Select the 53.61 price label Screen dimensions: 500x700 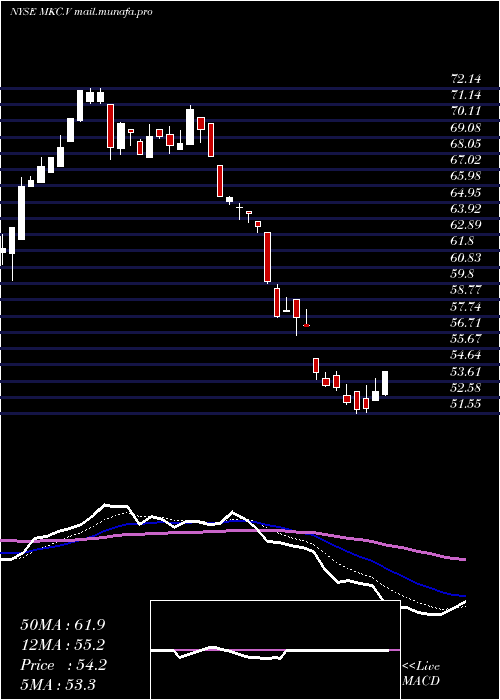[x=466, y=371]
